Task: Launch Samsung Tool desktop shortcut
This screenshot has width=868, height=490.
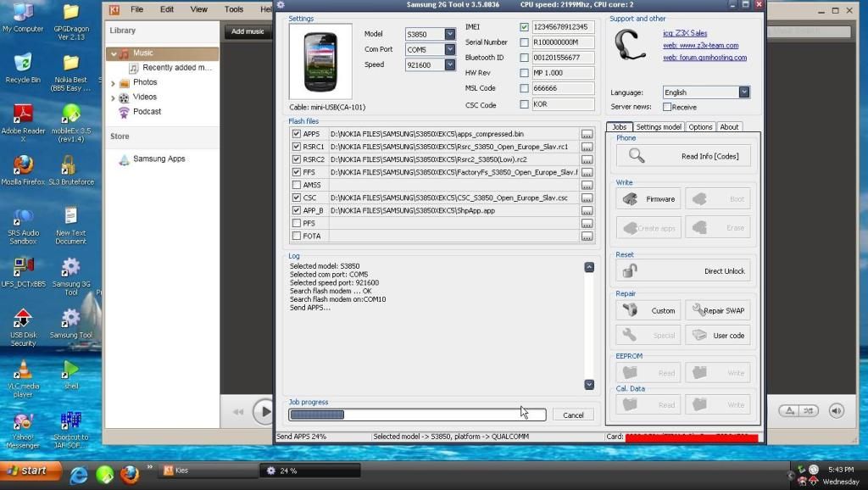Action: point(71,323)
